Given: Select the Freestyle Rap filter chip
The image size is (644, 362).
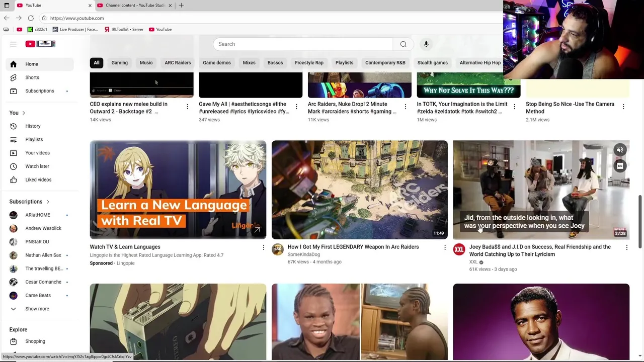Looking at the screenshot, I should 309,63.
